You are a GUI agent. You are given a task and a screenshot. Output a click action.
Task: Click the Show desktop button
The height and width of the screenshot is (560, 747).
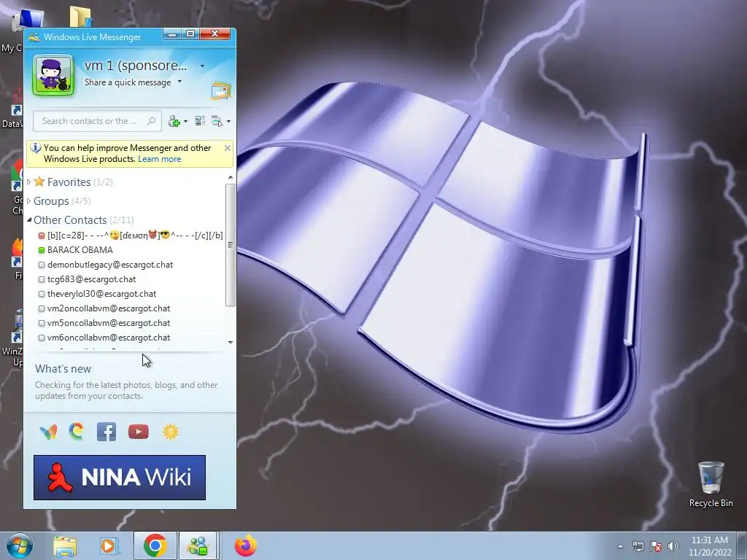pyautogui.click(x=742, y=545)
